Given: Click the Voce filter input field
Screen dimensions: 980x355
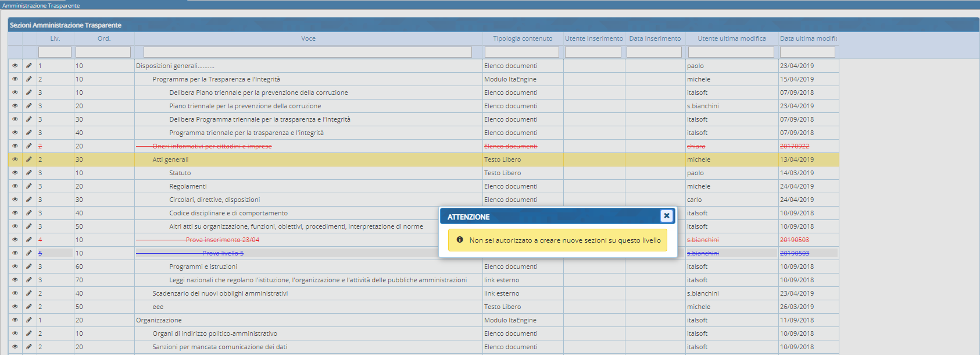Looking at the screenshot, I should (x=307, y=52).
